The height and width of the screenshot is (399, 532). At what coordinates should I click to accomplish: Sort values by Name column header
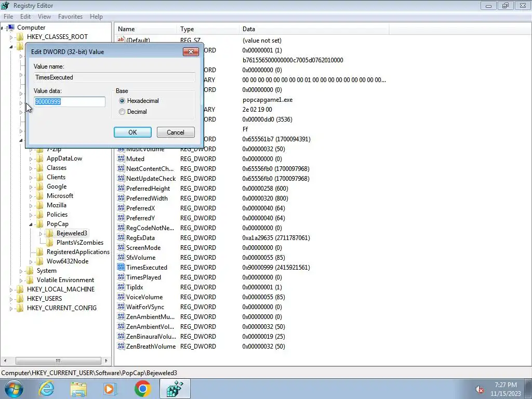click(146, 29)
